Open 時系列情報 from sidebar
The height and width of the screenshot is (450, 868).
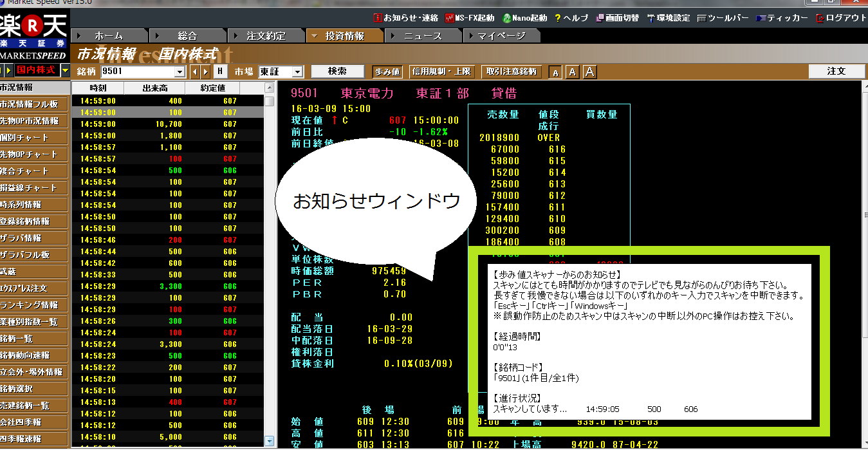[34, 205]
